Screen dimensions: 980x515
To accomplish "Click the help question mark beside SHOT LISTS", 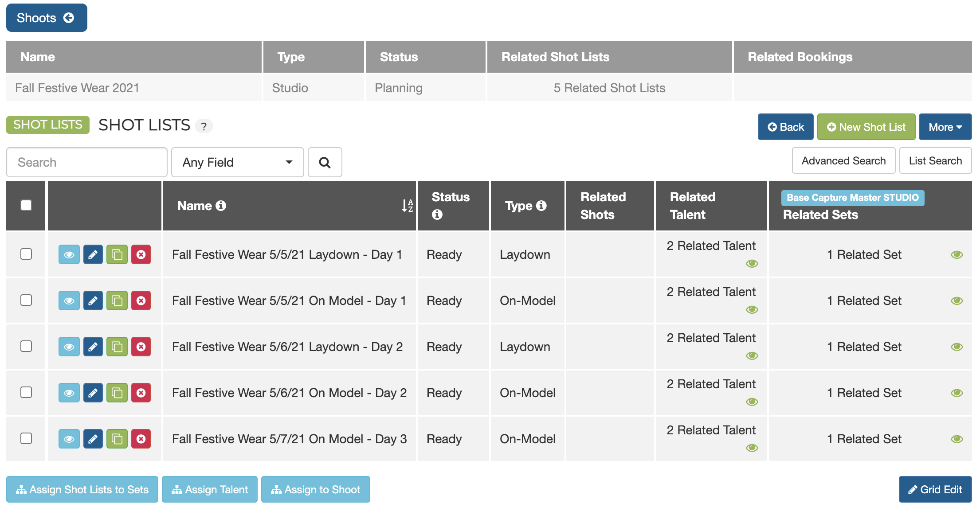I will click(x=204, y=127).
